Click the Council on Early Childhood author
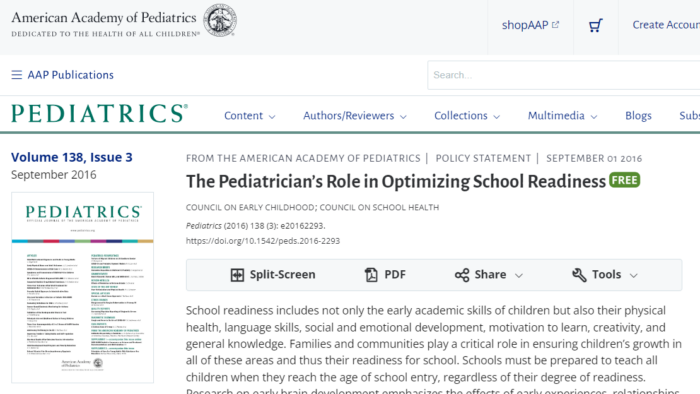This screenshot has width=700, height=394. pos(250,207)
